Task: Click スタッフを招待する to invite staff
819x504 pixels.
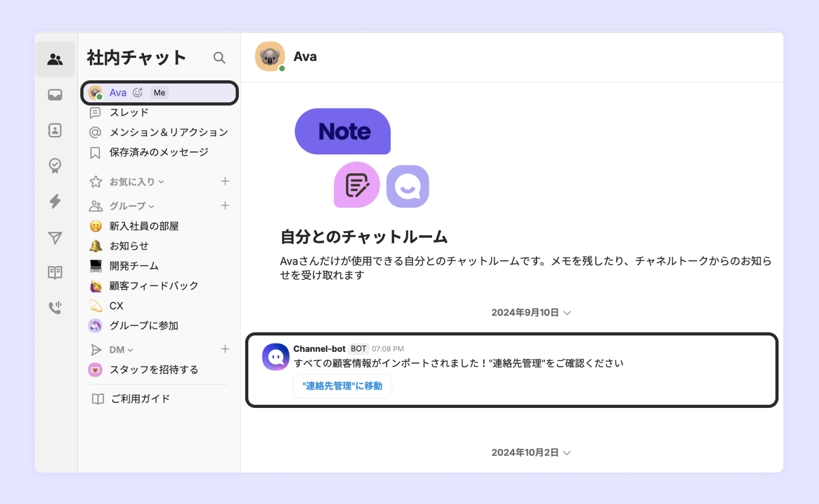Action: tap(153, 370)
